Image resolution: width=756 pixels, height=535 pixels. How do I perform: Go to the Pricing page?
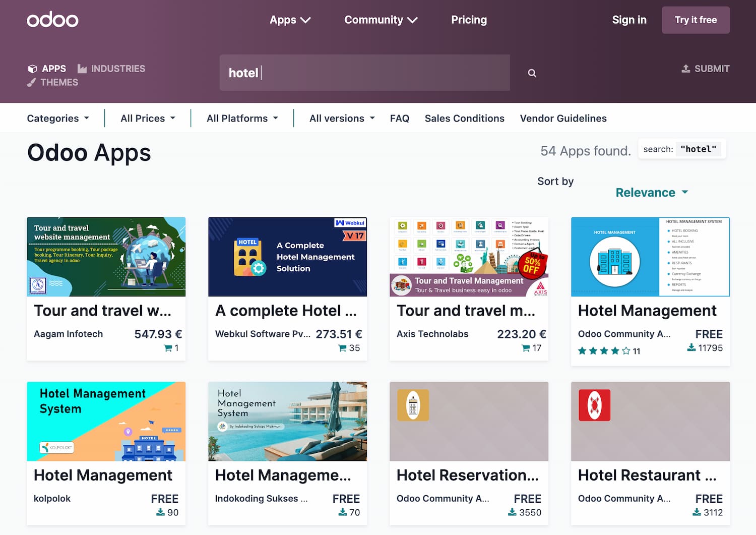[469, 20]
